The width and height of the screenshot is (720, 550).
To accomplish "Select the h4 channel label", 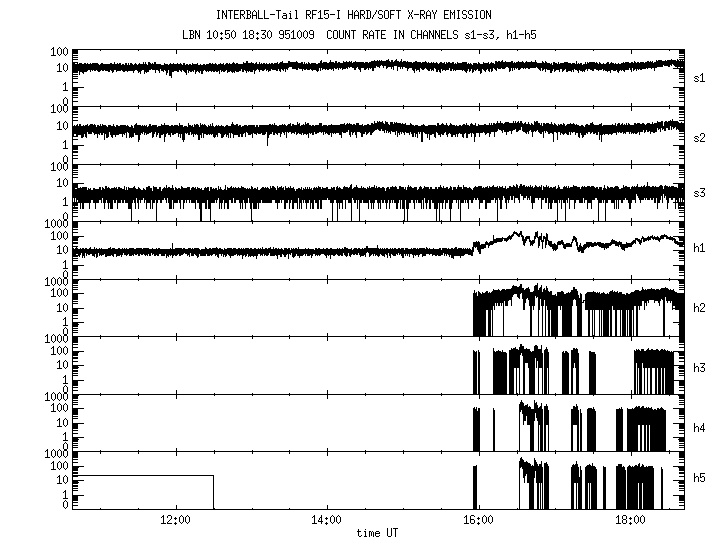I will (x=699, y=427).
